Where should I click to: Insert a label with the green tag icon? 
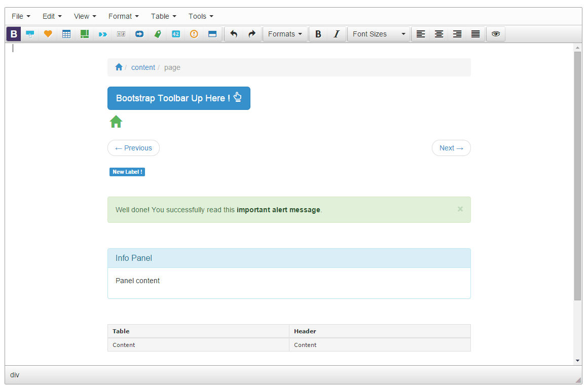pyautogui.click(x=158, y=34)
